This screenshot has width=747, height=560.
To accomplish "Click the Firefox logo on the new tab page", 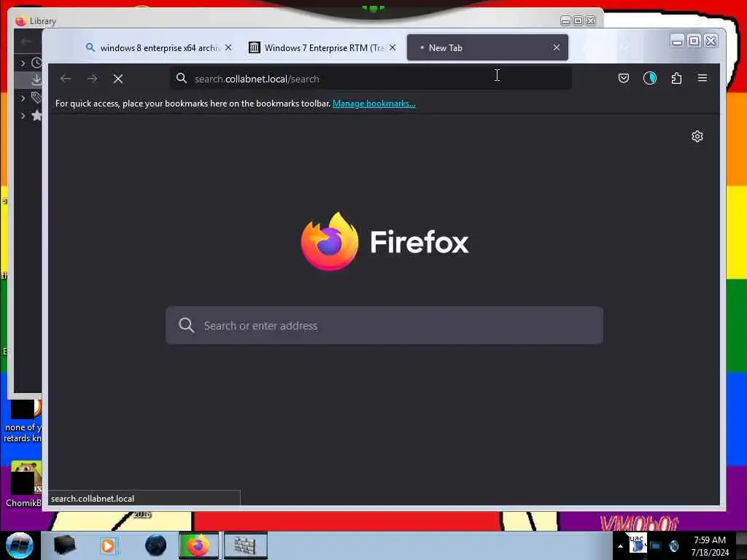I will point(329,241).
